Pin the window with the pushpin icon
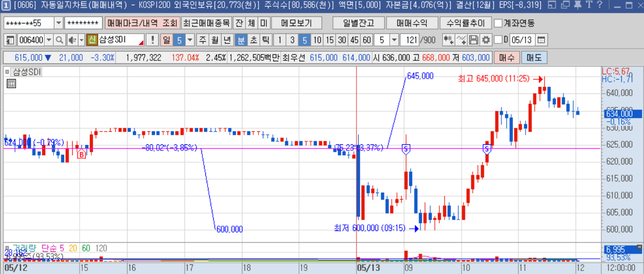The width and height of the screenshot is (644, 274). pos(577,5)
